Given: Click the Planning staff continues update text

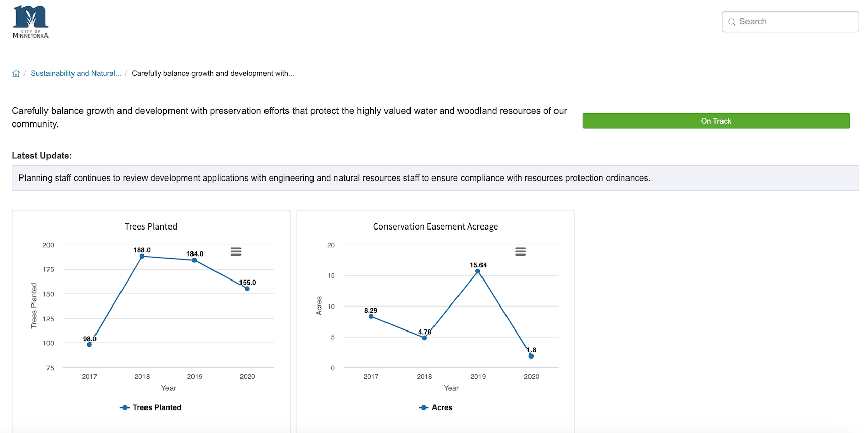Looking at the screenshot, I should click(334, 178).
